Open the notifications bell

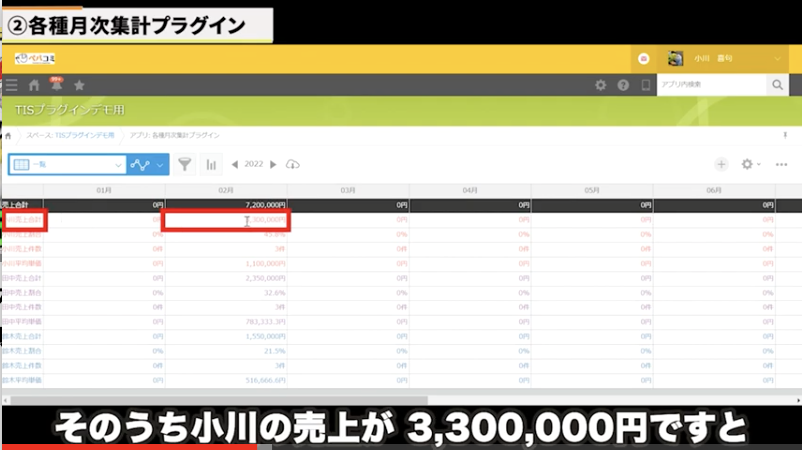57,86
